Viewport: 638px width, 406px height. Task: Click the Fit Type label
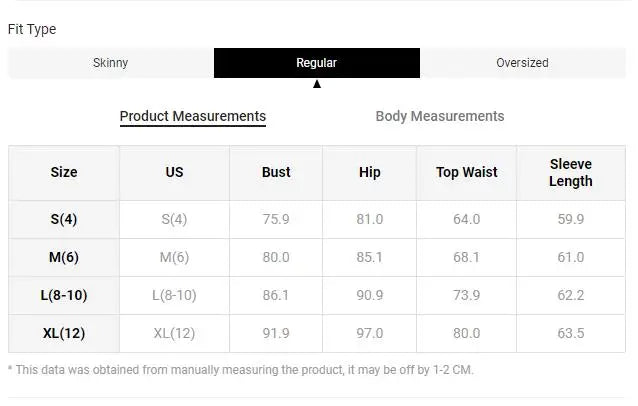[32, 29]
